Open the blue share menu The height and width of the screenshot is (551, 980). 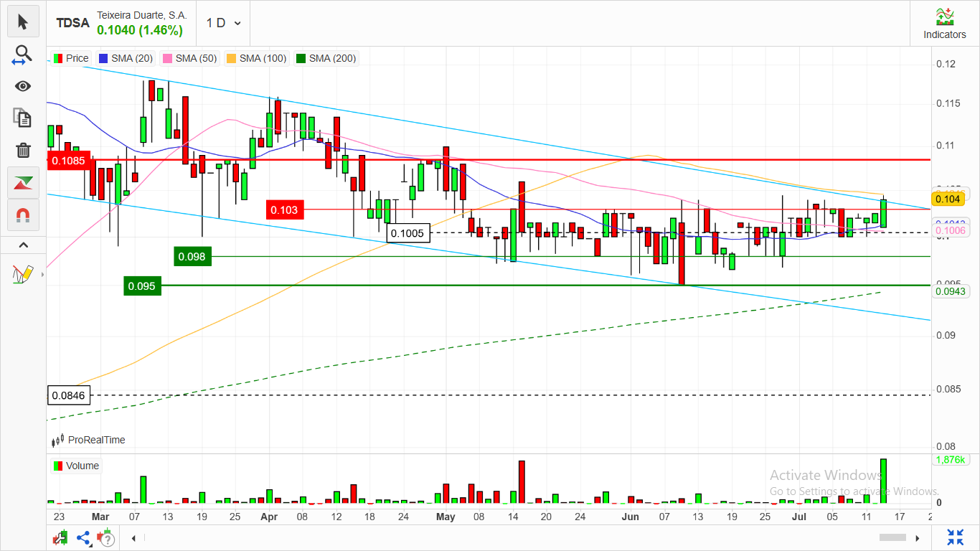click(x=83, y=537)
